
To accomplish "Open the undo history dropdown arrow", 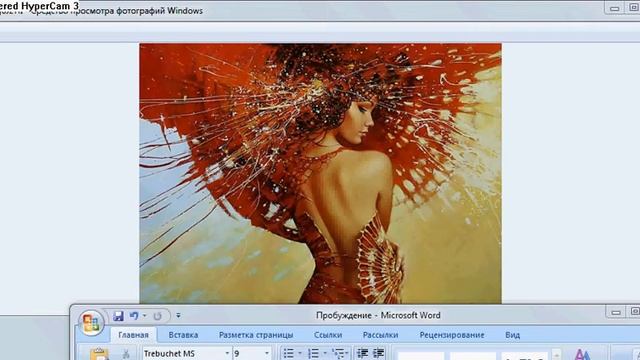I will [x=144, y=316].
